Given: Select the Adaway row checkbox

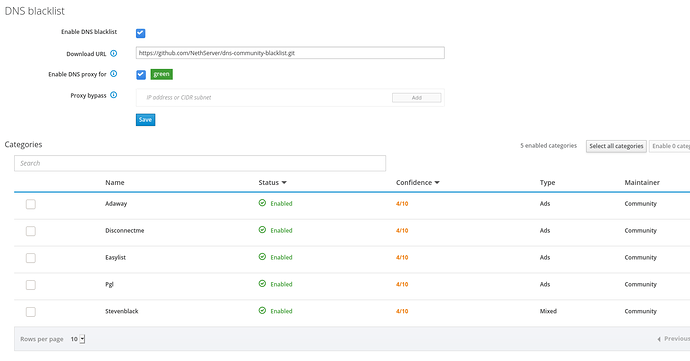Looking at the screenshot, I should point(30,204).
